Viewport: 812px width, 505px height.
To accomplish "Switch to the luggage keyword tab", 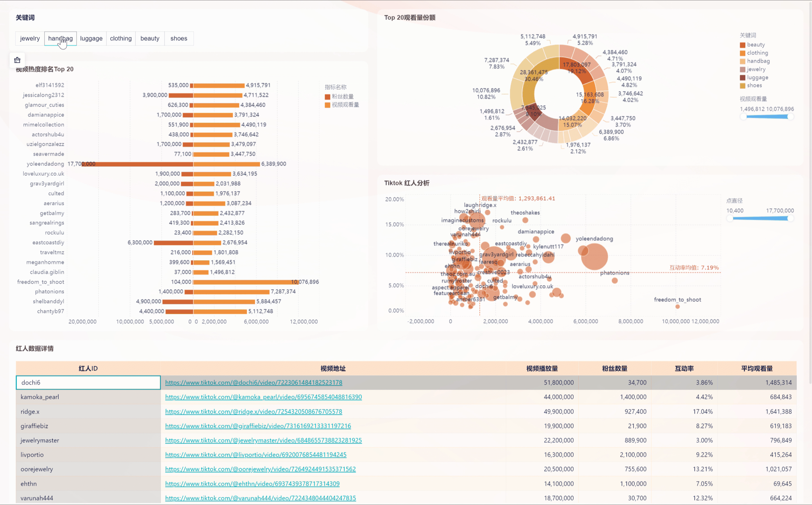I will click(91, 38).
